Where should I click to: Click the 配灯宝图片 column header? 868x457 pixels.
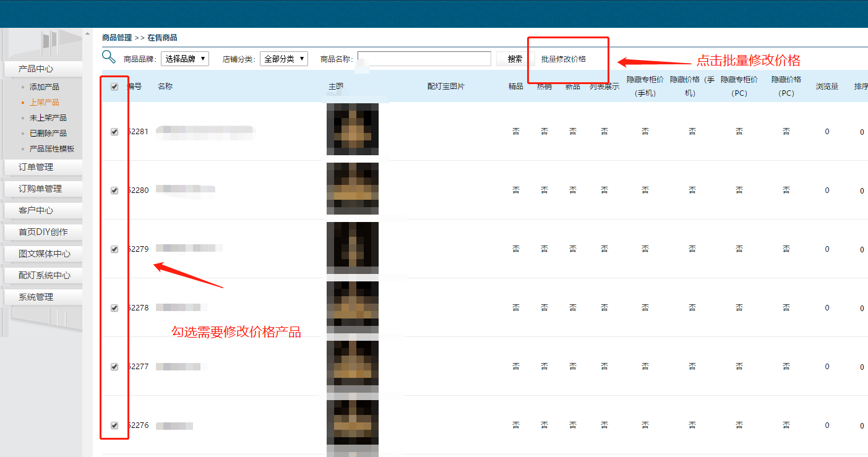[x=446, y=87]
